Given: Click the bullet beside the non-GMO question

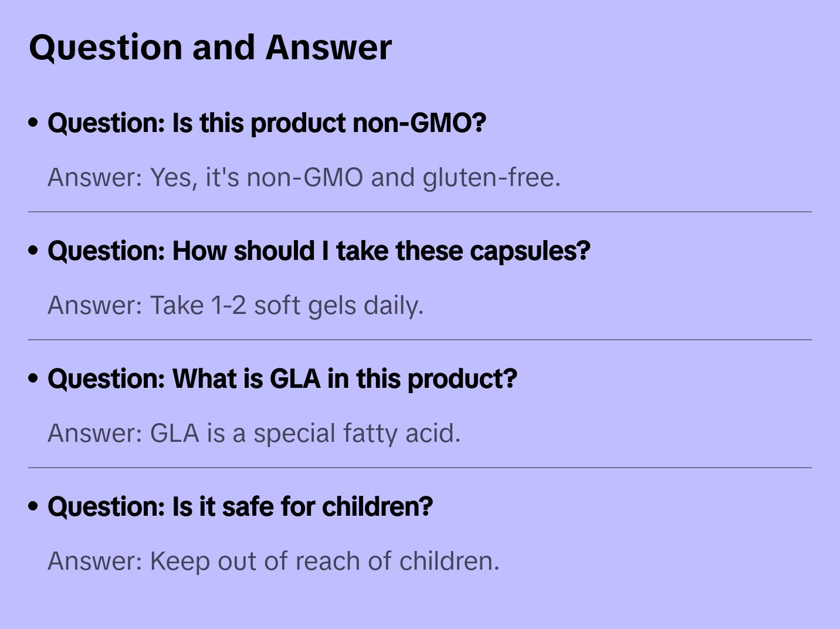Looking at the screenshot, I should (33, 123).
